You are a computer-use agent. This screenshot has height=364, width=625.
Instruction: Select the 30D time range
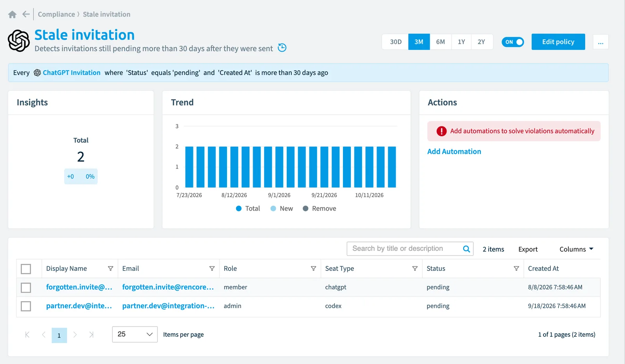click(x=396, y=42)
